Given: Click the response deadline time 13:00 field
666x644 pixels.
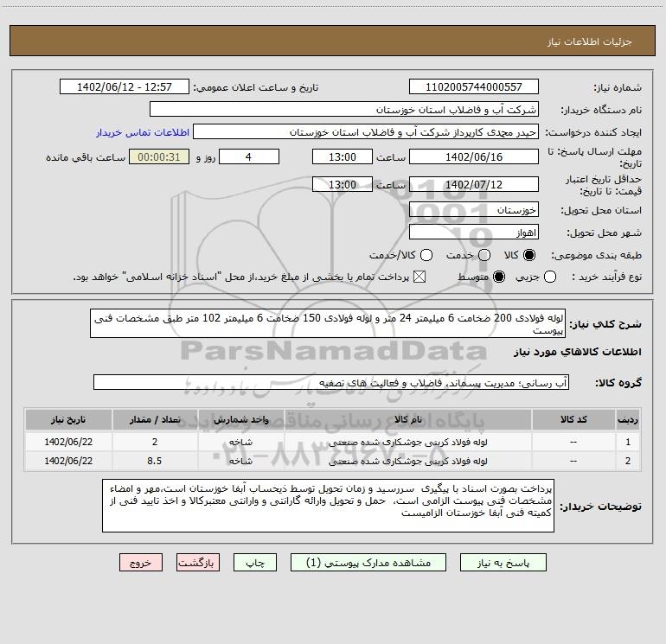Looking at the screenshot, I should 343,156.
